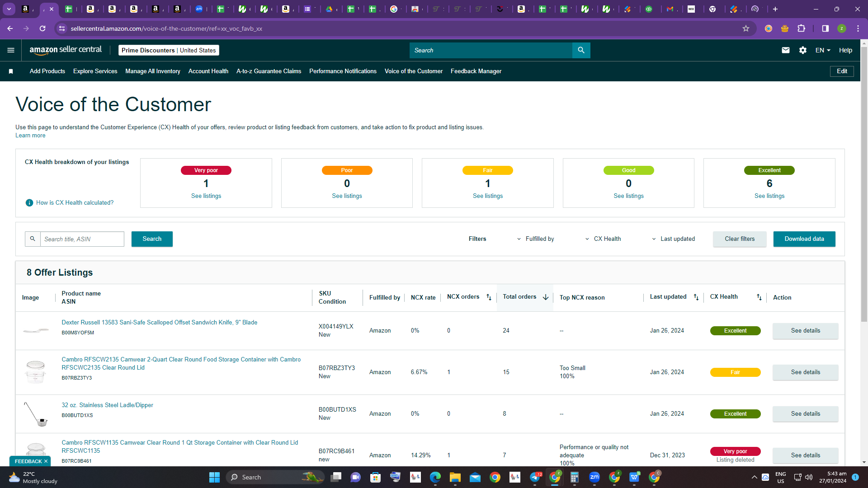Open the 32 oz. Ladle thumbnail

35,414
